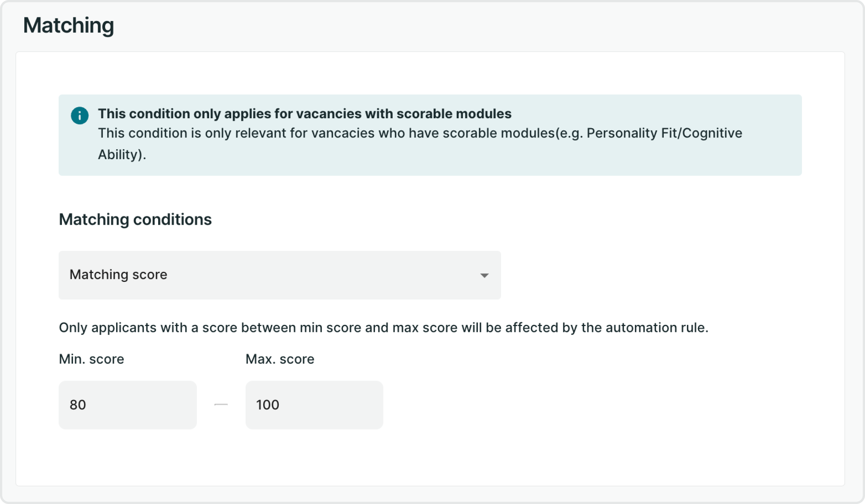This screenshot has width=865, height=504.
Task: Click inside the Max. score field
Action: pos(314,405)
